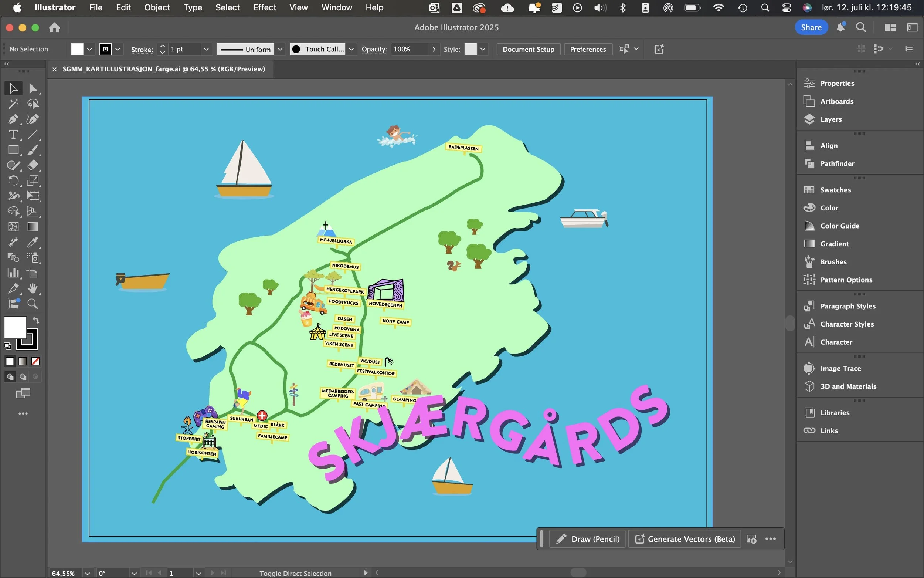Set paint mode to None
The height and width of the screenshot is (578, 924).
point(35,361)
